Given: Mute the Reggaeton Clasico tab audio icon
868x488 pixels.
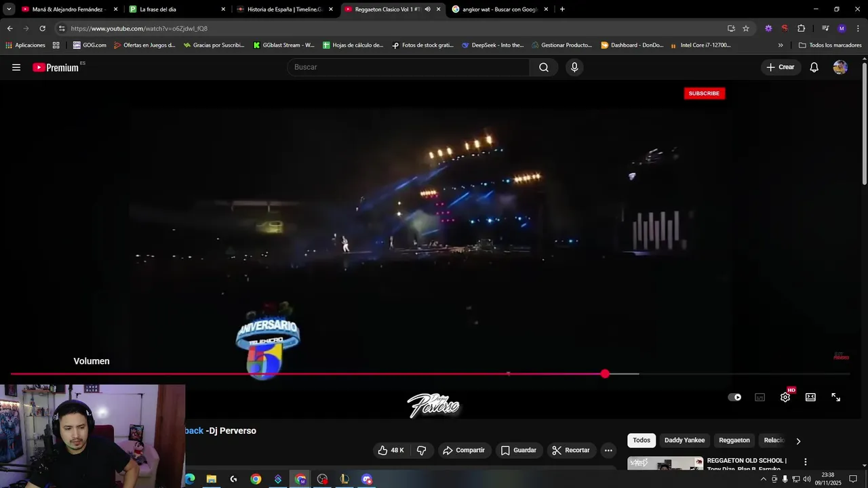Looking at the screenshot, I should click(x=427, y=9).
